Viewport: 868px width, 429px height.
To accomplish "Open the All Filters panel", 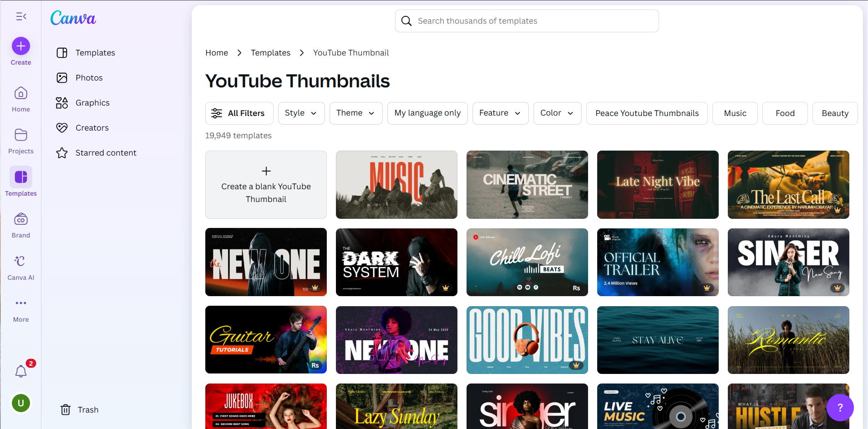I will pyautogui.click(x=239, y=113).
